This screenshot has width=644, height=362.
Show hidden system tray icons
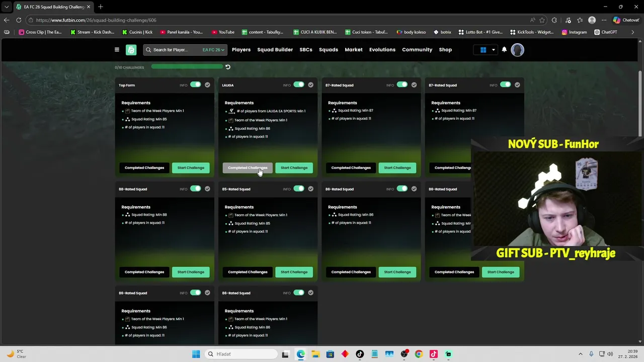pyautogui.click(x=580, y=354)
